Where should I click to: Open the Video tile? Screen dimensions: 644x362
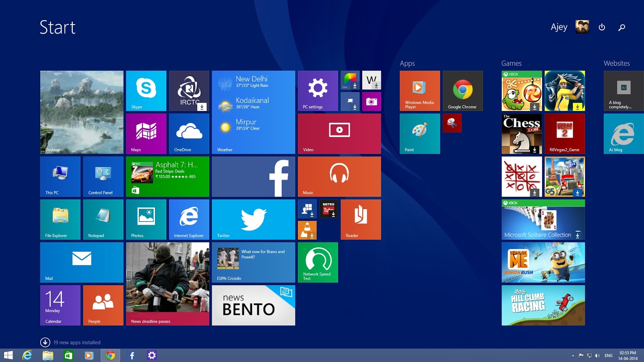[x=339, y=134]
